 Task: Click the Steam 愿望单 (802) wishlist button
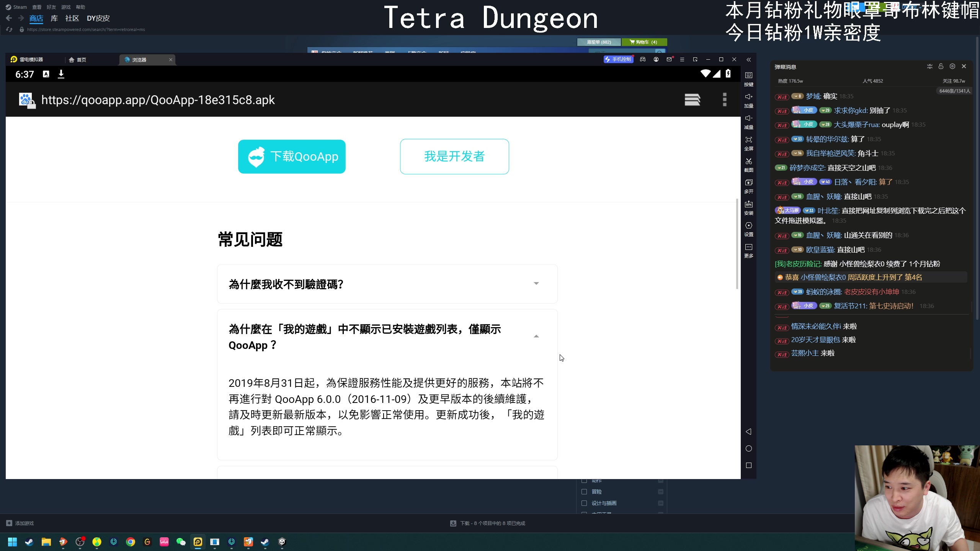pos(599,42)
